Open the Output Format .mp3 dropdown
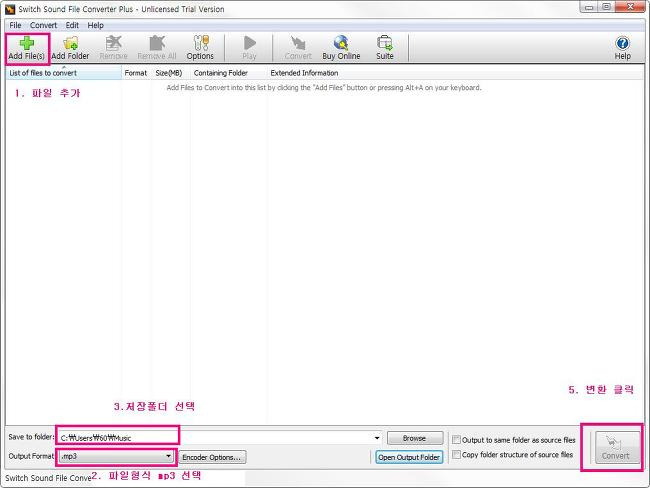 [x=116, y=456]
